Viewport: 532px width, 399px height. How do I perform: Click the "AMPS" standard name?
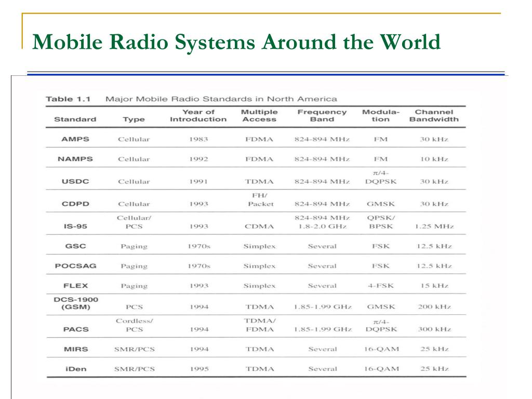(x=75, y=139)
